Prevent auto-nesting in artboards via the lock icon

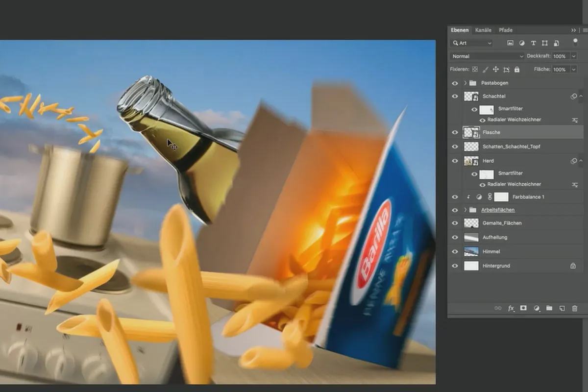pyautogui.click(x=507, y=70)
